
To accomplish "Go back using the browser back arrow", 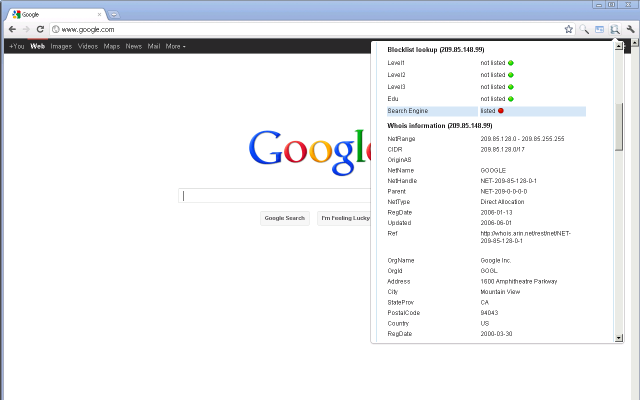I will coord(12,29).
